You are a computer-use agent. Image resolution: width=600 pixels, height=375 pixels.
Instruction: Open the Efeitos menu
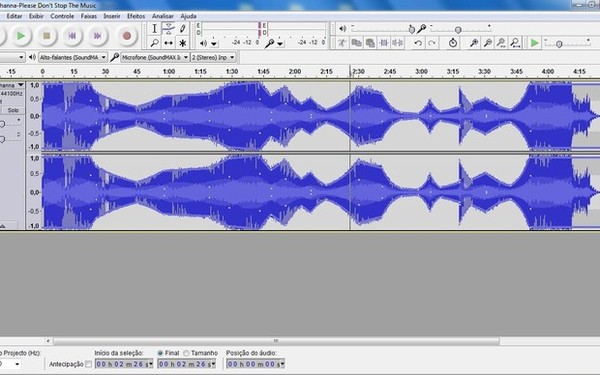coord(136,16)
